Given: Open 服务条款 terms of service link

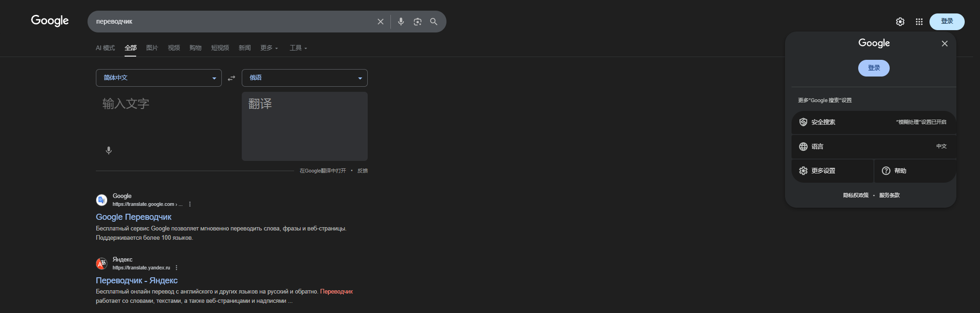Looking at the screenshot, I should tap(890, 195).
